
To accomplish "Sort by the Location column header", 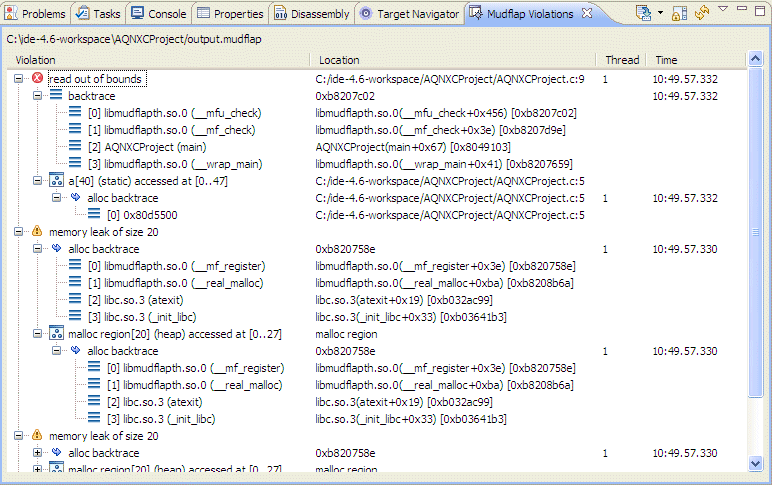I will click(340, 60).
